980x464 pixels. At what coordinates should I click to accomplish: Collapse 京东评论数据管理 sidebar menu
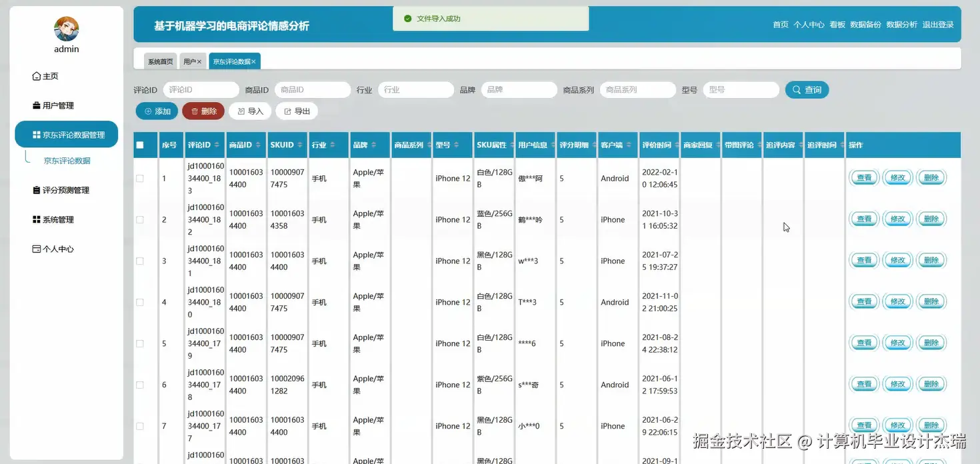pos(67,135)
